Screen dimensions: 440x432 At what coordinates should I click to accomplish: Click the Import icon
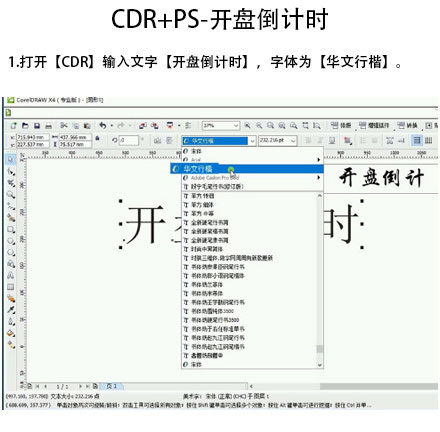[x=143, y=126]
